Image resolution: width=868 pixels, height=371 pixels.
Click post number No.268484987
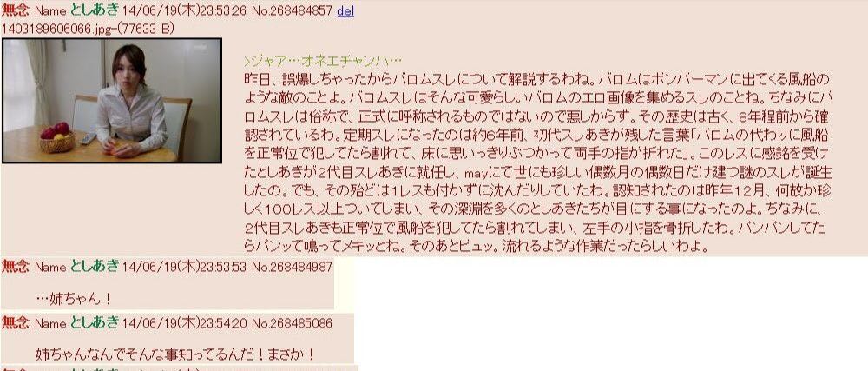292,267
